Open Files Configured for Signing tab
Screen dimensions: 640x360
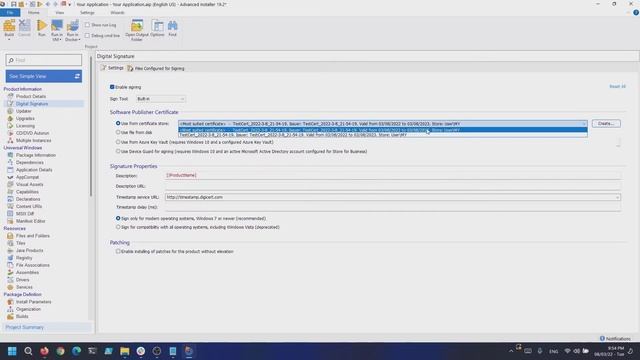[156, 69]
